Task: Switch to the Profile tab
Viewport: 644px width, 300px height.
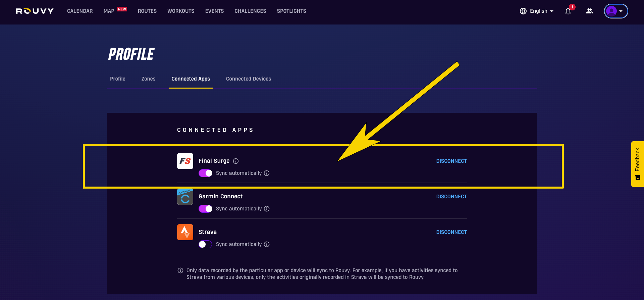Action: [118, 79]
